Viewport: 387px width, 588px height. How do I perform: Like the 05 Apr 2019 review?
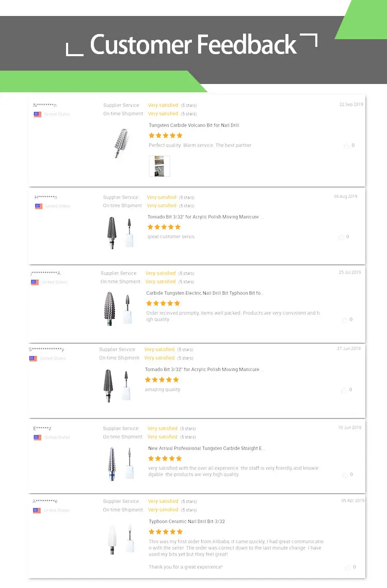pos(347,567)
